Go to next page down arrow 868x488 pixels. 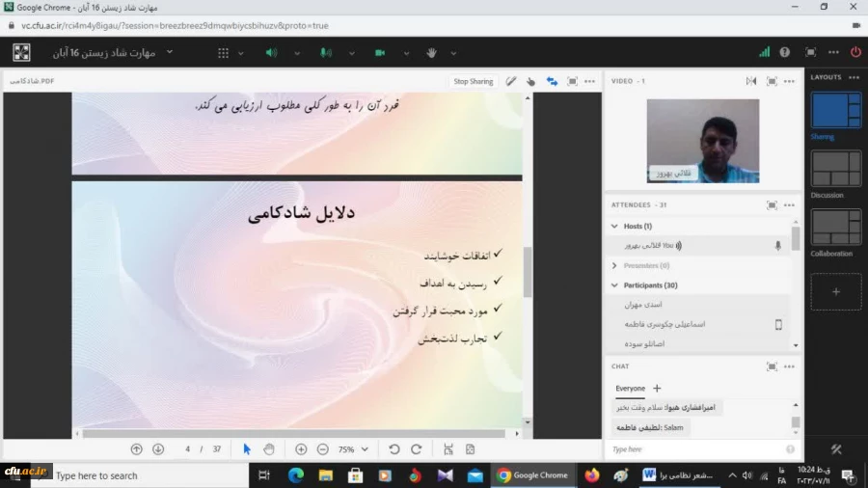(158, 449)
